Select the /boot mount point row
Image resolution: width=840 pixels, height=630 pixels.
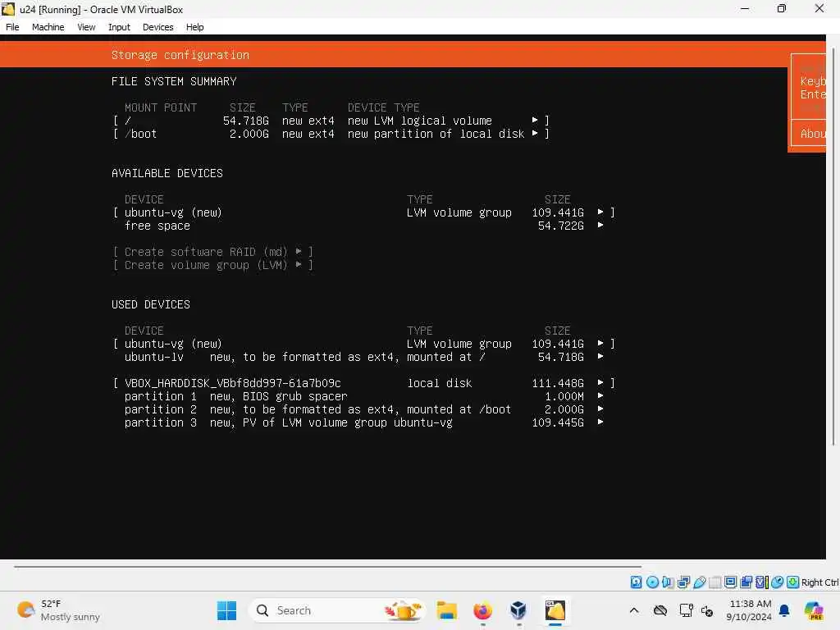point(331,134)
